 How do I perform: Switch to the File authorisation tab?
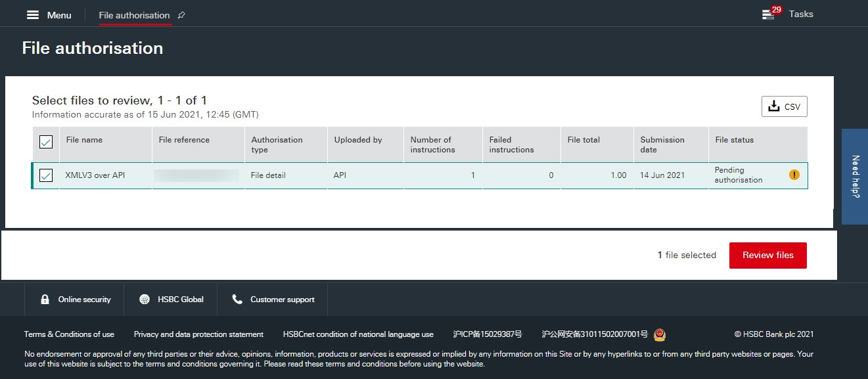[x=133, y=14]
